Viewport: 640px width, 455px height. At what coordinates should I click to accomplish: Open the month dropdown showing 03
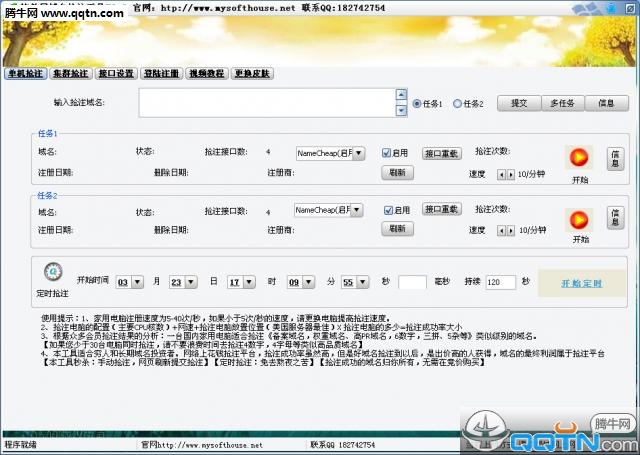pos(137,282)
